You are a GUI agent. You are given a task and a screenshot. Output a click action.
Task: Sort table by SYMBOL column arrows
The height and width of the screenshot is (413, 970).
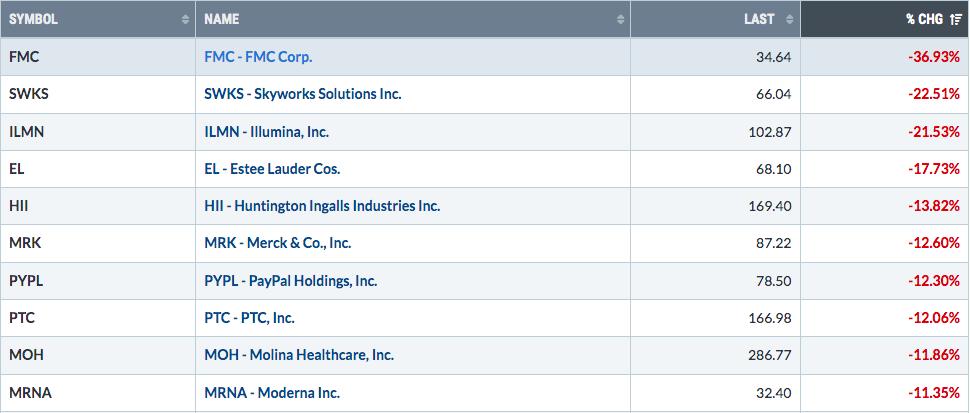point(185,20)
